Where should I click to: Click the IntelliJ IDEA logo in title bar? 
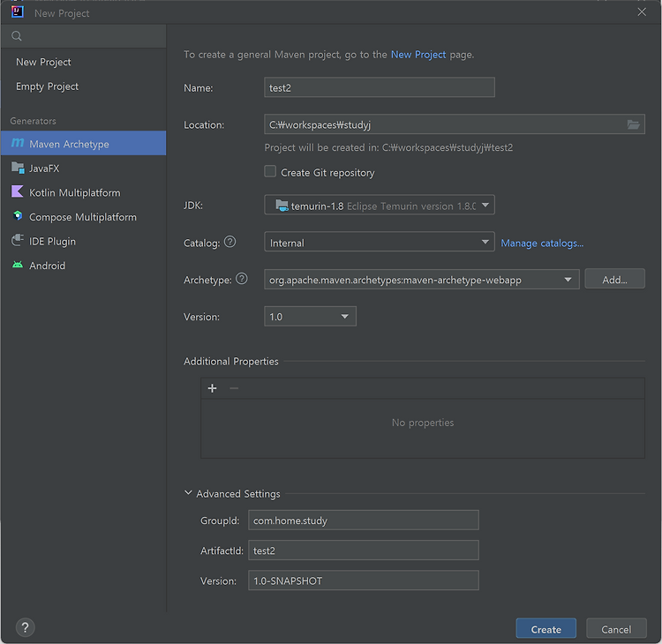(x=18, y=11)
